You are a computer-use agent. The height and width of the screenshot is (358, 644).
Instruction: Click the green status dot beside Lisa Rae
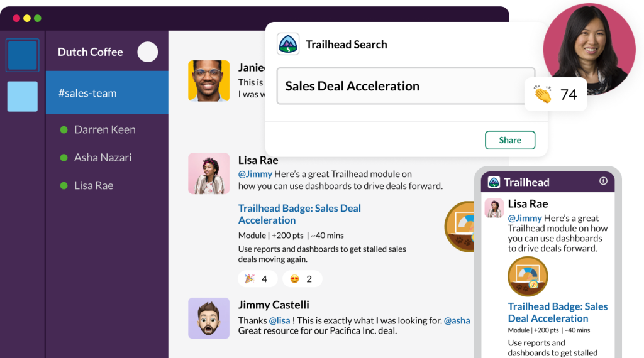click(64, 186)
